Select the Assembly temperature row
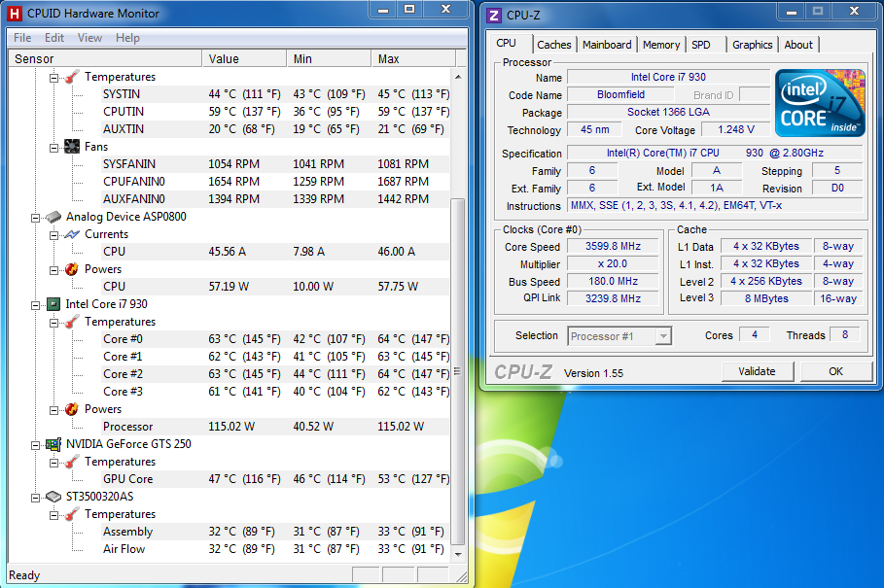This screenshot has width=884, height=588. pos(275,531)
